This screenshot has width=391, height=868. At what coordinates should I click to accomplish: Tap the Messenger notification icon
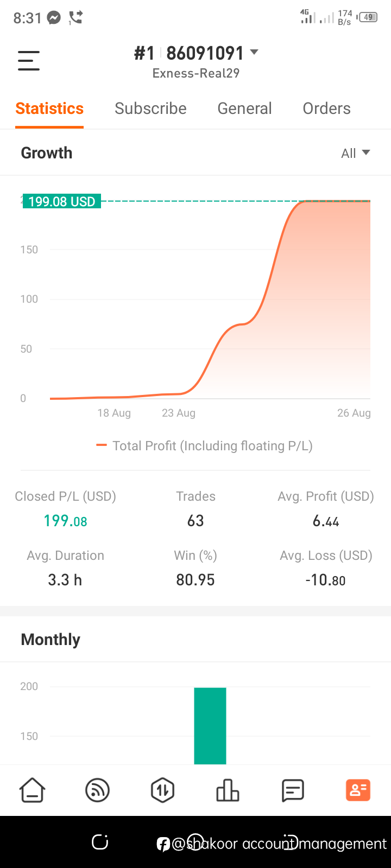point(54,18)
